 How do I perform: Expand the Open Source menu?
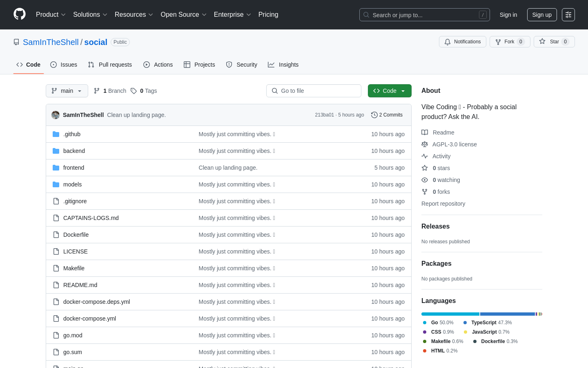[184, 15]
